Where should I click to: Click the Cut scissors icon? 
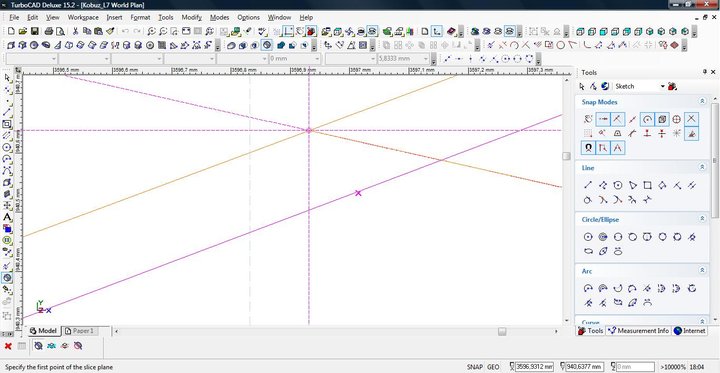[x=75, y=31]
